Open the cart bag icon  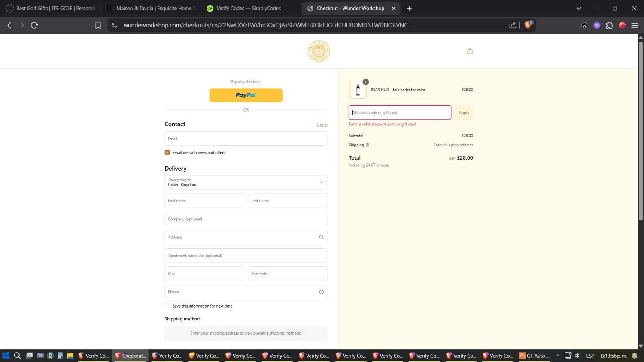470,51
